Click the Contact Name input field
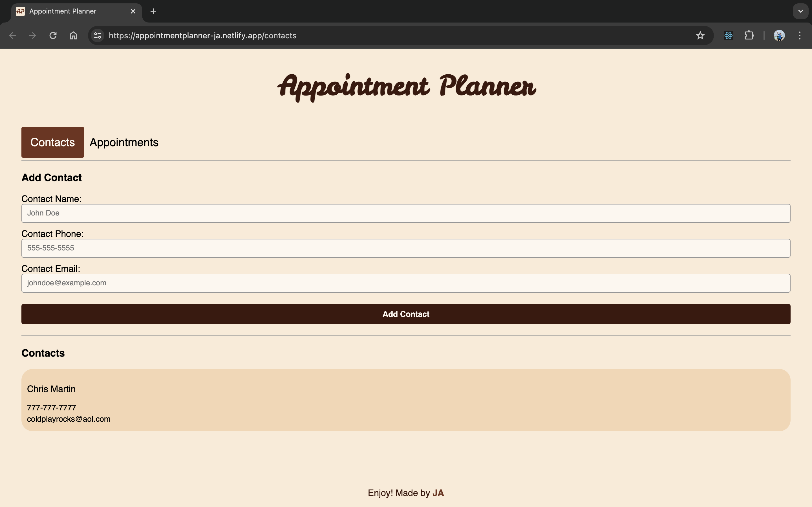 pos(406,213)
